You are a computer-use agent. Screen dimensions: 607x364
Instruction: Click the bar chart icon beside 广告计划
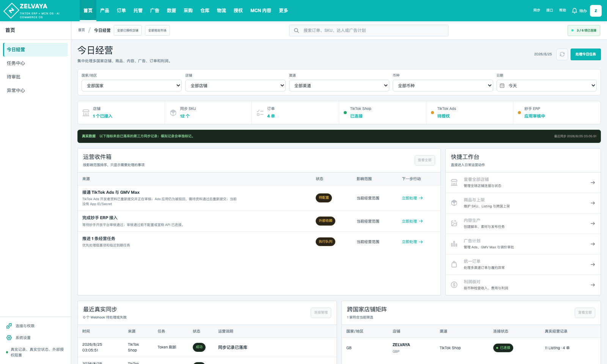click(454, 244)
